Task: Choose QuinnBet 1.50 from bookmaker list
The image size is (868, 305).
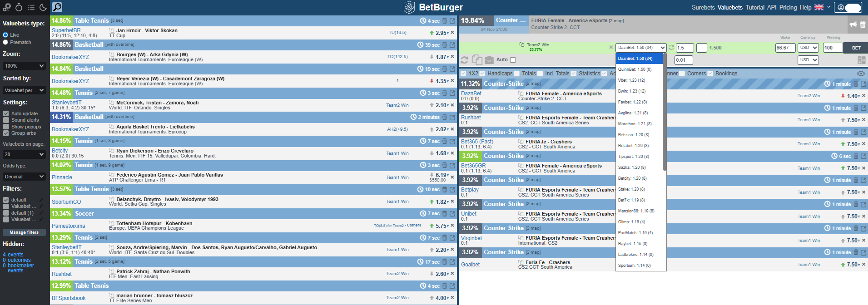Action: pyautogui.click(x=635, y=69)
